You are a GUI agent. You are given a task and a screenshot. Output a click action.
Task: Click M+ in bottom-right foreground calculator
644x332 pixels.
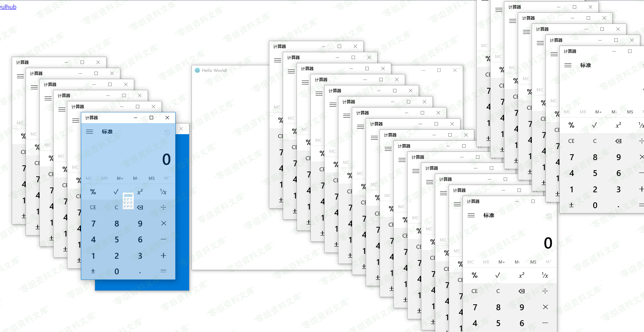click(x=502, y=262)
